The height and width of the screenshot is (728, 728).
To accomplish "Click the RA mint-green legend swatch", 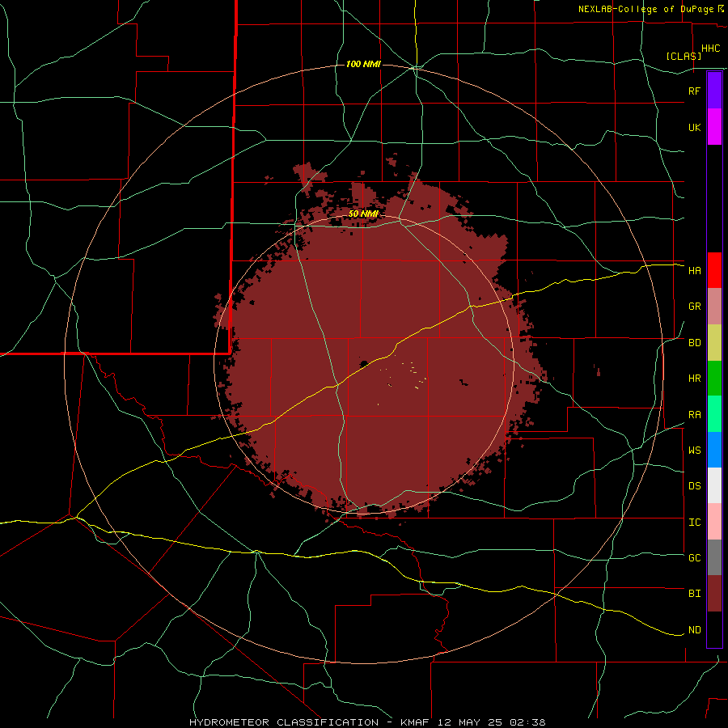I will 714,414.
